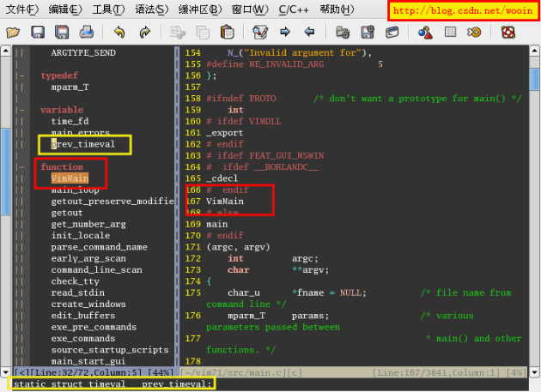Open the 窗口(W) menu

click(x=250, y=9)
